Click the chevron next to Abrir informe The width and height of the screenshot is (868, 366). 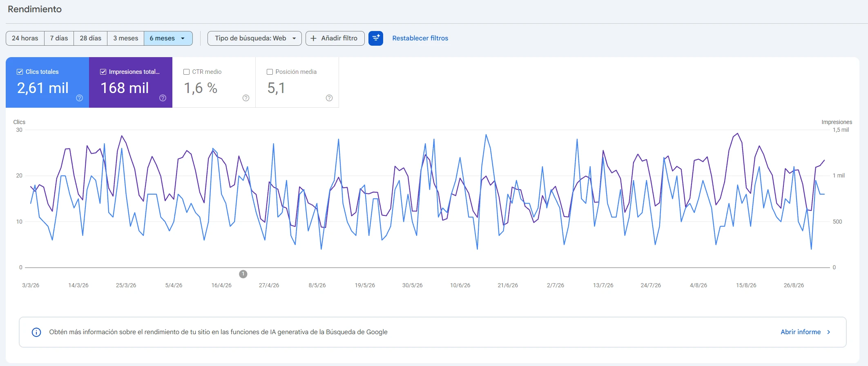828,332
